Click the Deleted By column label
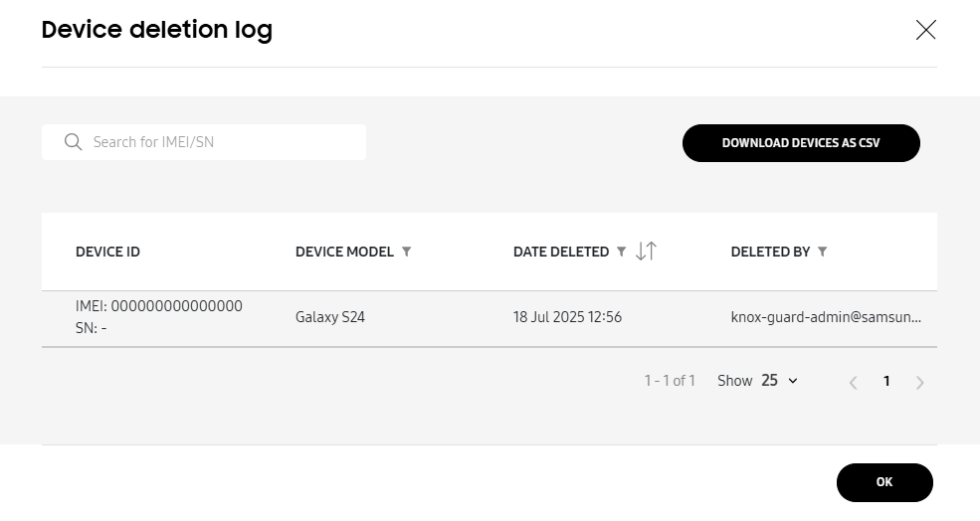 (x=770, y=252)
